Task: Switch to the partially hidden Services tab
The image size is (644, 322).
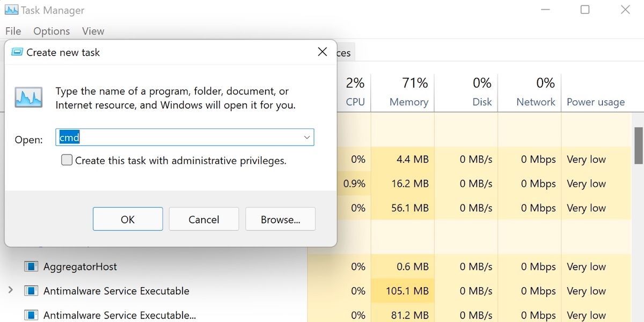Action: [343, 52]
